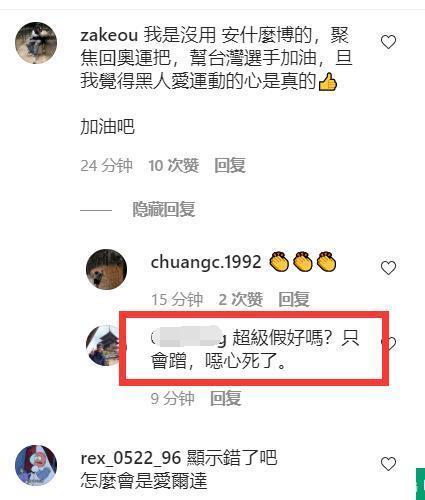Image resolution: width=425 pixels, height=500 pixels.
Task: Collapse replies via 隐藏回复
Action: point(164,209)
